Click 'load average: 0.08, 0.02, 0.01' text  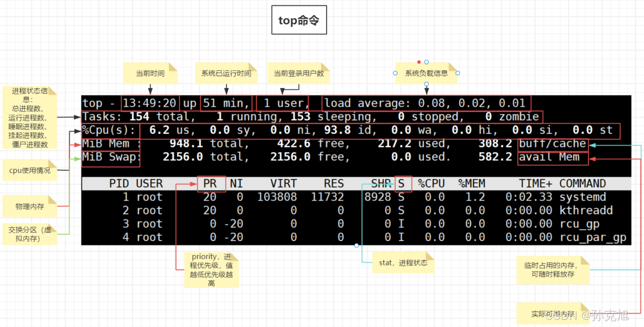pos(425,103)
